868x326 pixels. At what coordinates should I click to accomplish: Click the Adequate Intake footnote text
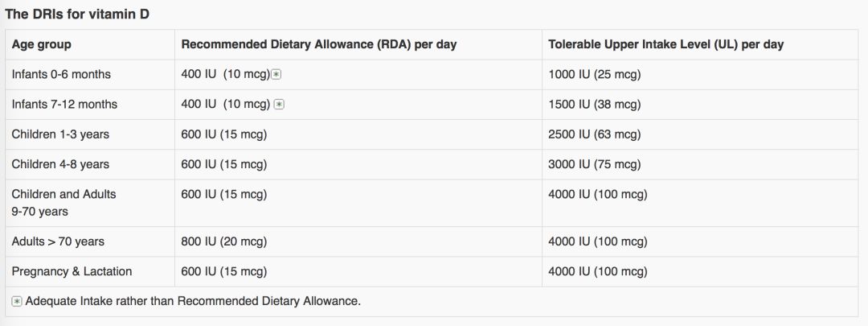pos(193,302)
